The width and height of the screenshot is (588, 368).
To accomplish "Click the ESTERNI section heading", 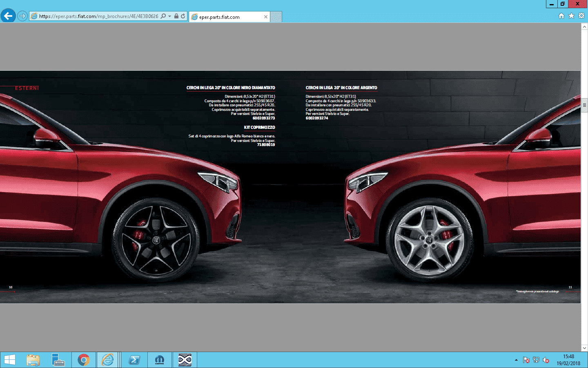I will coord(27,88).
